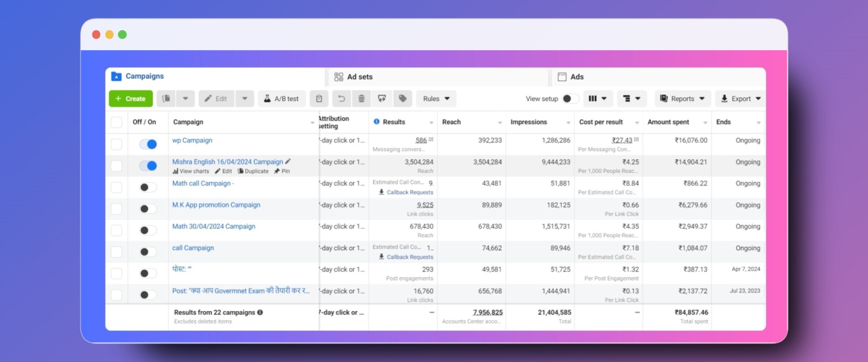Viewport: 868px width, 362px height.
Task: Click download icon for call Campaign Callback Requests
Action: click(382, 257)
